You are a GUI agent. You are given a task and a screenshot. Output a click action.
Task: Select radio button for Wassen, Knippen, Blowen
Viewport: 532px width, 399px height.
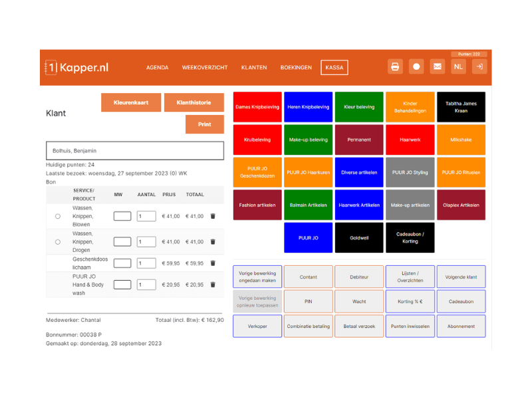[x=58, y=216]
